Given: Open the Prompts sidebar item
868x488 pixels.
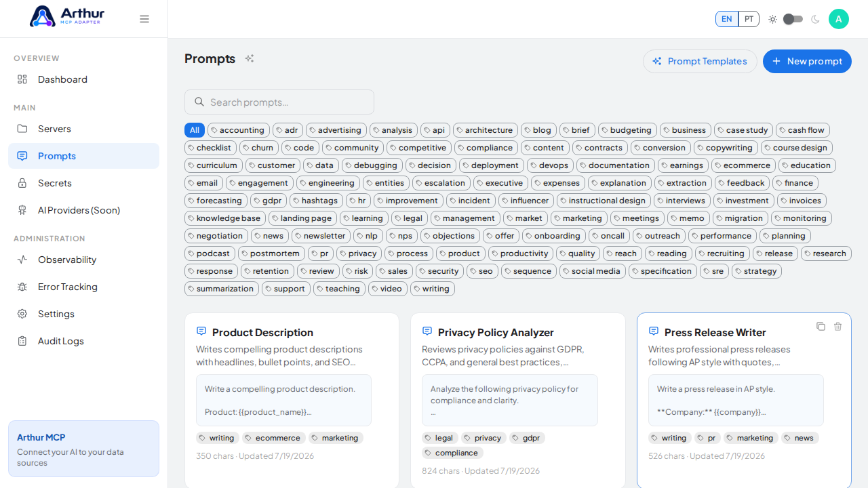Looking at the screenshot, I should (x=83, y=156).
